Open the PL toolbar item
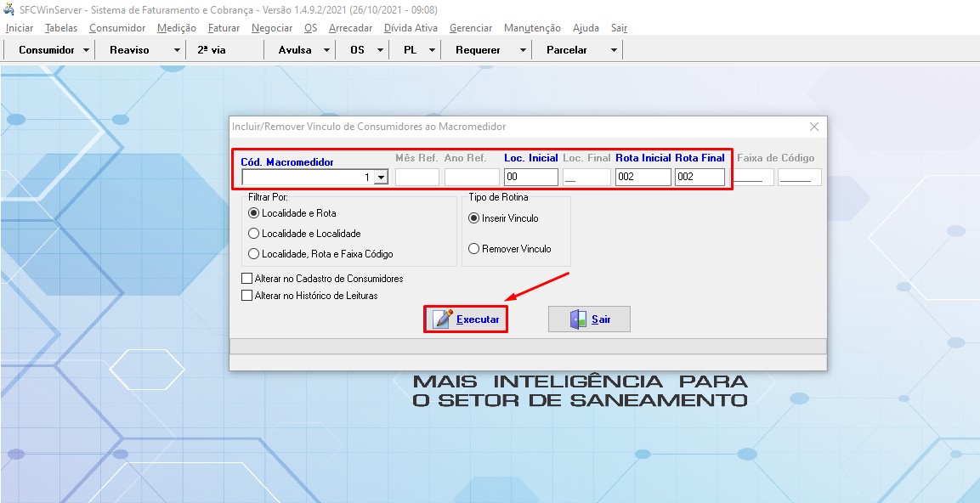This screenshot has width=980, height=503. click(x=411, y=49)
